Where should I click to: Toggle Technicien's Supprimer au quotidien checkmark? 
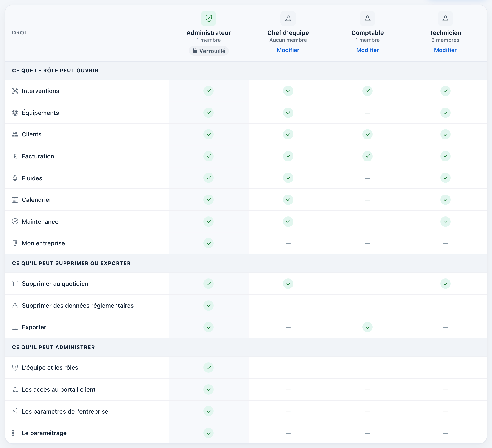[445, 284]
